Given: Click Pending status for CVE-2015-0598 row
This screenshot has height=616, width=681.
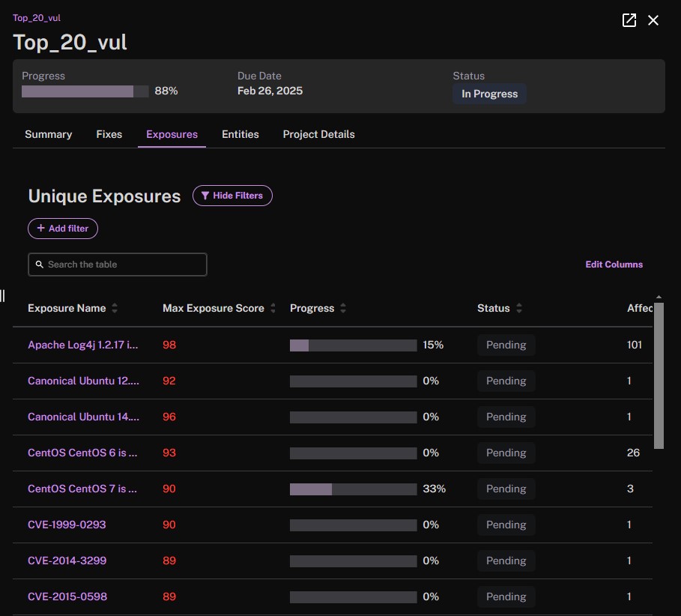Looking at the screenshot, I should (x=506, y=597).
